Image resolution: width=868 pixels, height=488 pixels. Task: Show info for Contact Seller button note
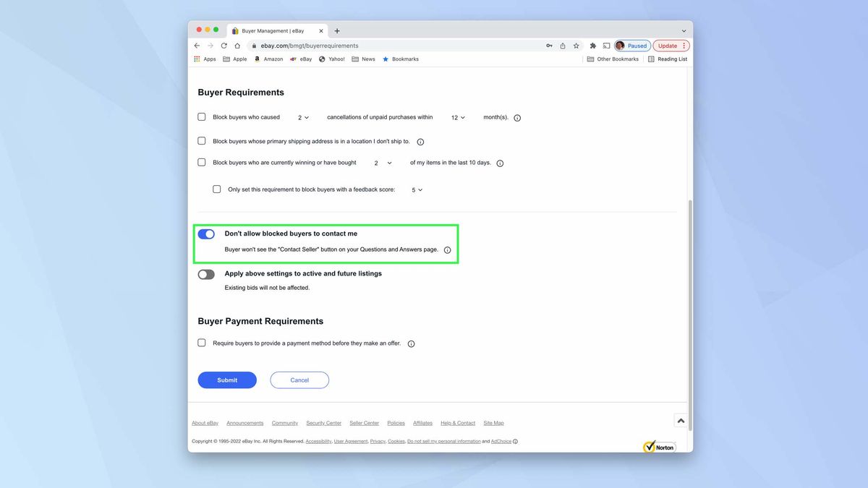click(447, 250)
